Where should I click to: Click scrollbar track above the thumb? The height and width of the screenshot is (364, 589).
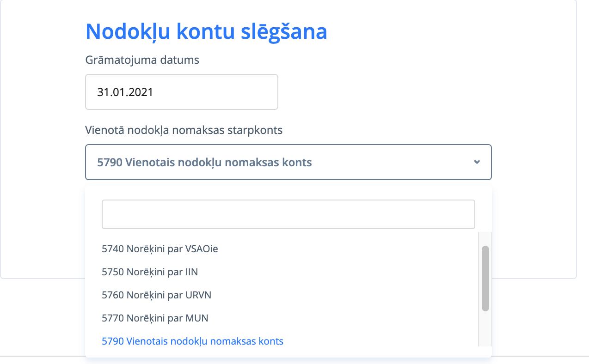[485, 239]
